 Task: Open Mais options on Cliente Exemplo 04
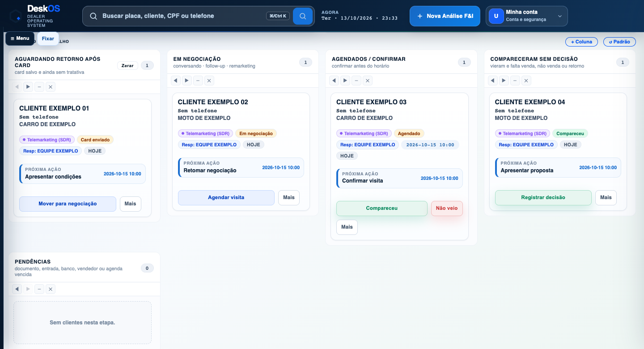(606, 197)
